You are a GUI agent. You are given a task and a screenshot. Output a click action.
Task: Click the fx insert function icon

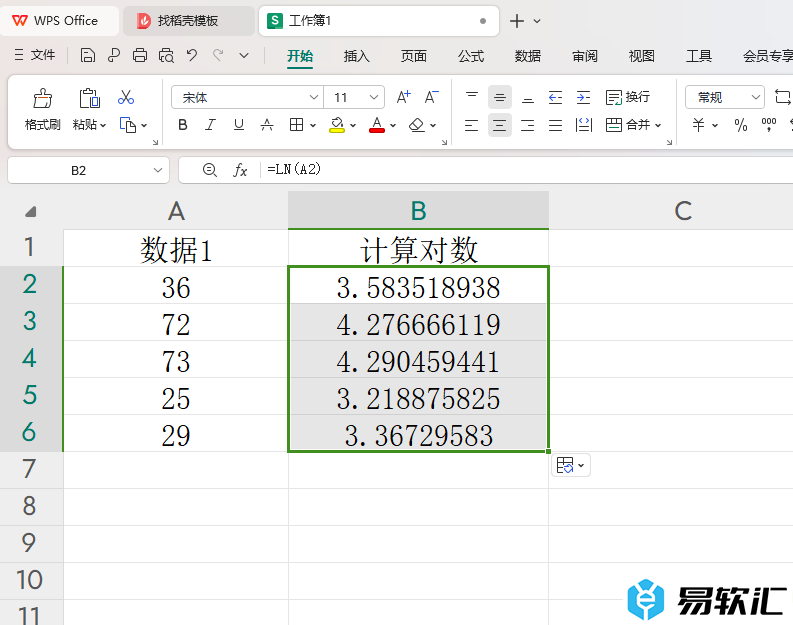tap(240, 170)
